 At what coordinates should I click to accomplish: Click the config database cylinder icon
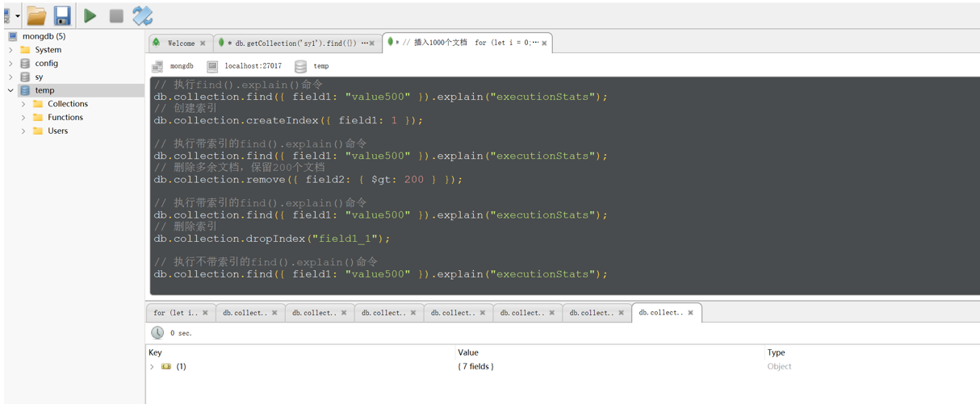[x=25, y=63]
